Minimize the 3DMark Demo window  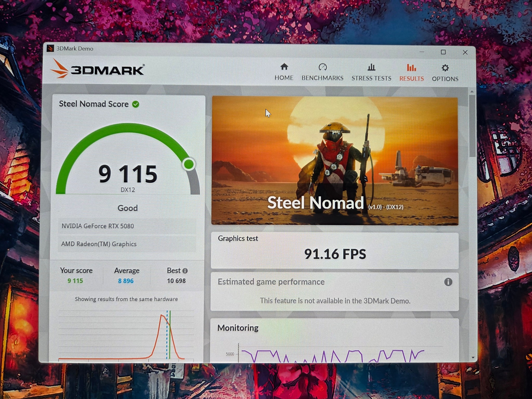(x=422, y=52)
